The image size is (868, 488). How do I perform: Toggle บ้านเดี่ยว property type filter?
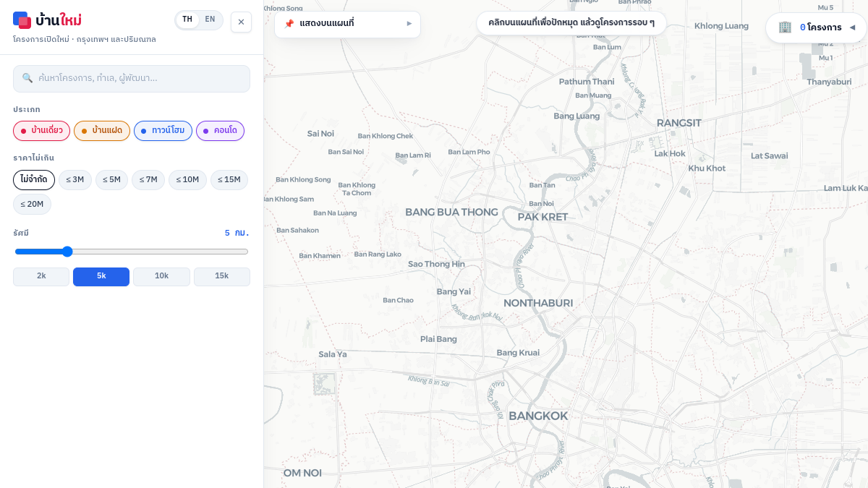point(41,131)
